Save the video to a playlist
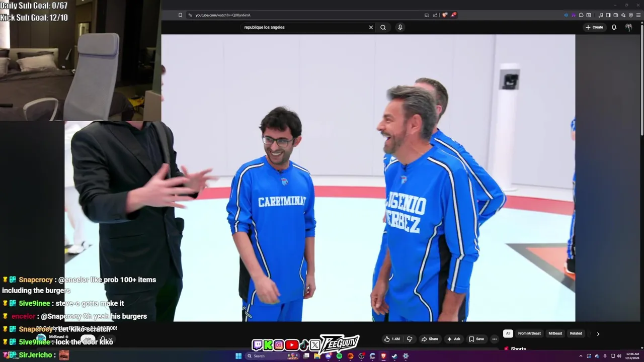Viewport: 644px width, 362px height. click(476, 339)
